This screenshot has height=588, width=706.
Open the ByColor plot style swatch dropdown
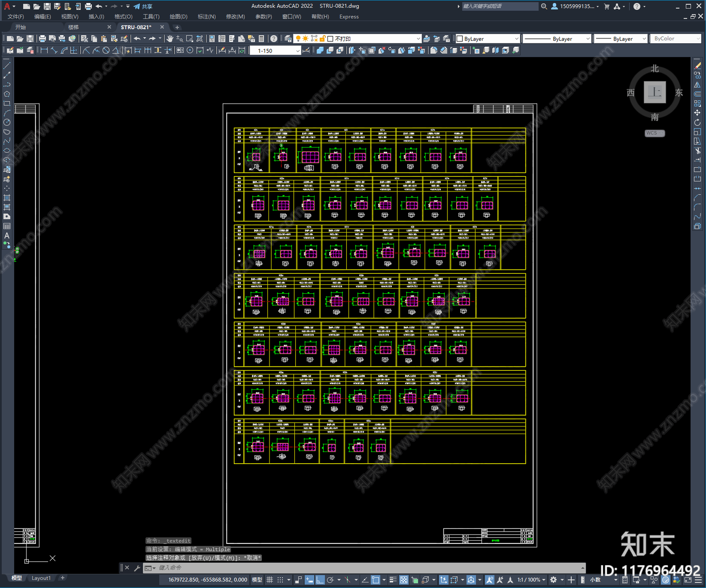(676, 39)
